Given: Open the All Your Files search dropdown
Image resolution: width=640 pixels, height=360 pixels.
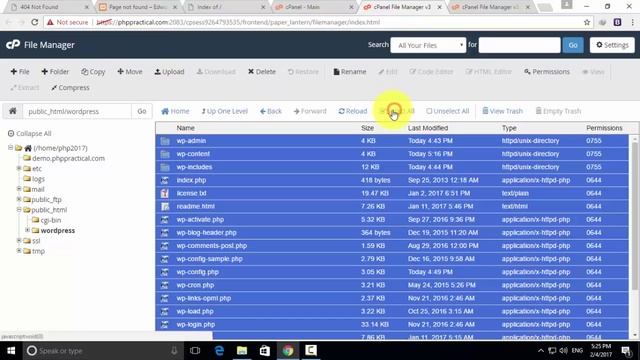Looking at the screenshot, I should pos(428,45).
